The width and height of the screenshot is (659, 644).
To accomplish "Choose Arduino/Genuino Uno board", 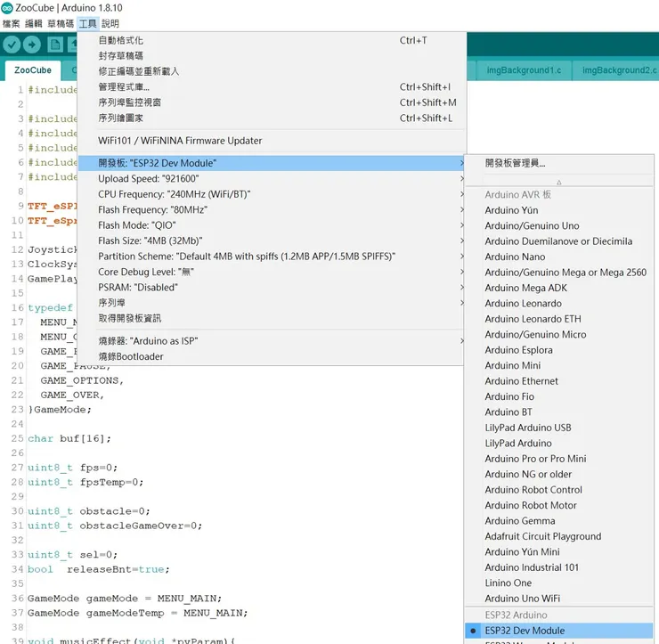I will (532, 225).
